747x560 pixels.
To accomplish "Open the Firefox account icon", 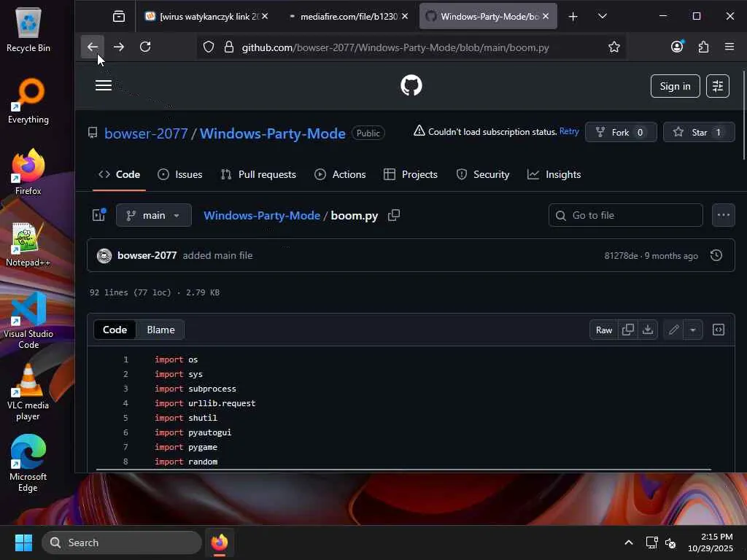I will point(677,47).
